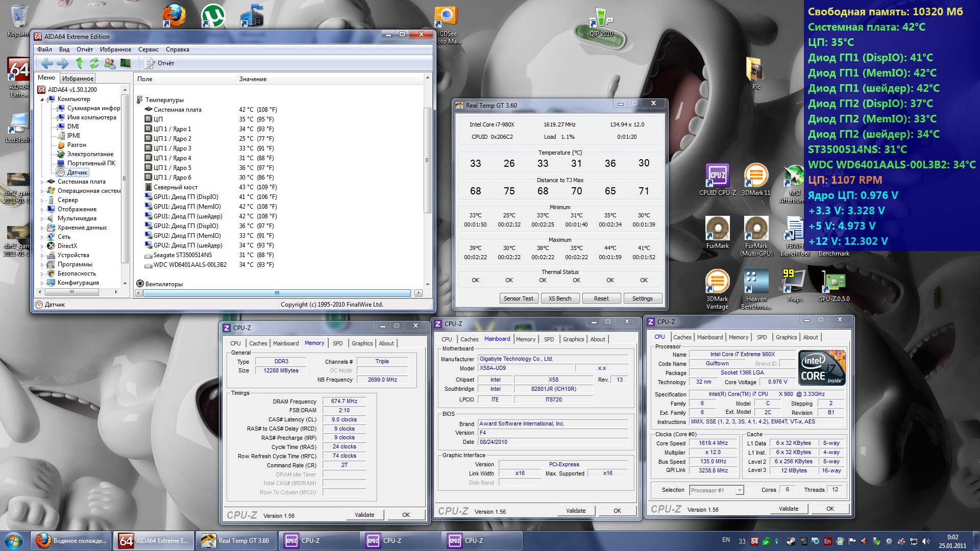Open the FurMark (Multi-GPU) desktop shortcut
Viewport: 980px width, 551px height.
tap(756, 236)
